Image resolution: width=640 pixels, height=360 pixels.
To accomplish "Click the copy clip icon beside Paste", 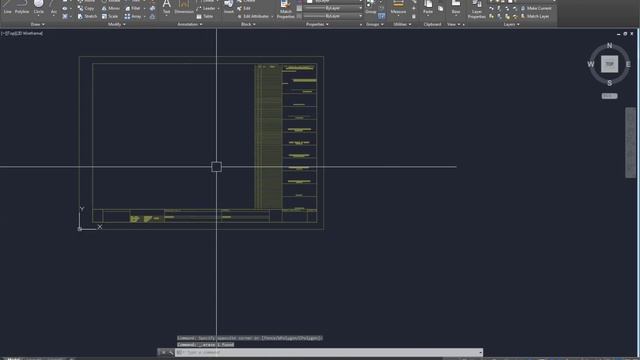I will coord(440,8).
